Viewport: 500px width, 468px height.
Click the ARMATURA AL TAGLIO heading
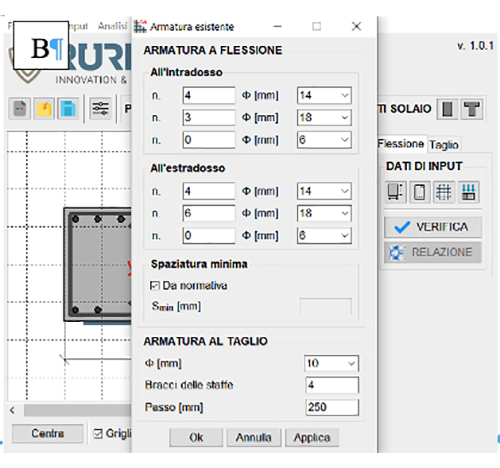click(x=205, y=341)
